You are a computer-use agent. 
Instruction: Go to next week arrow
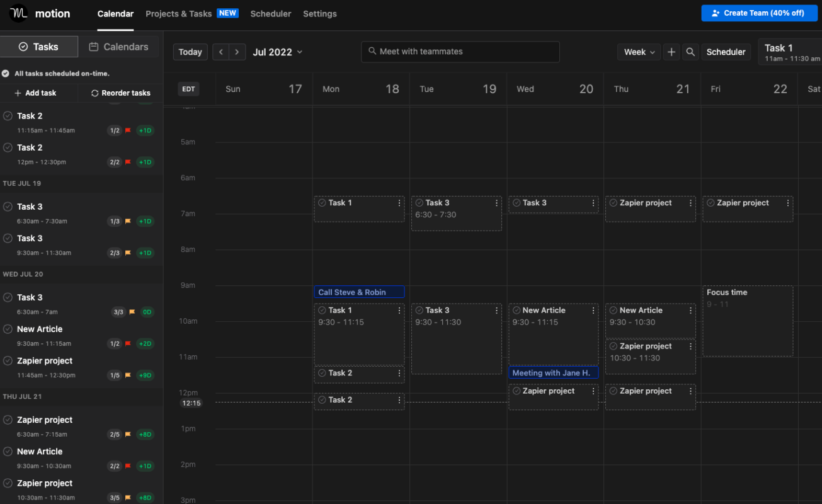coord(237,52)
